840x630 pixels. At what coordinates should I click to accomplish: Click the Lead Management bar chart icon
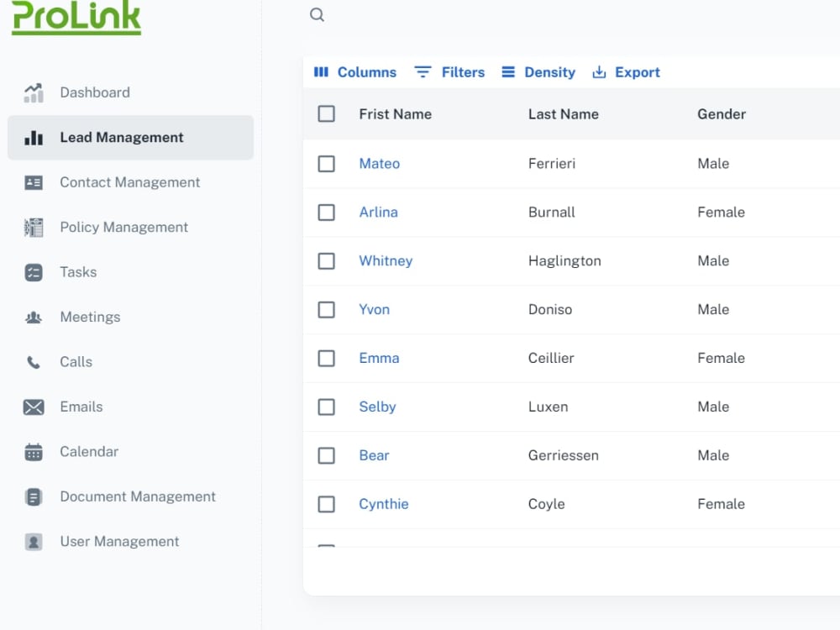[x=34, y=138]
